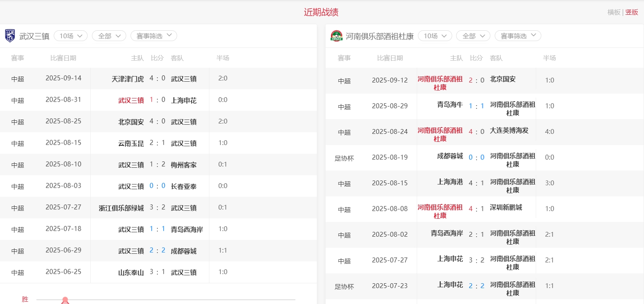This screenshot has height=304, width=644.
Task: Open the 10场 dropdown for 河南俱乐部酒祖杜康
Action: (x=435, y=36)
